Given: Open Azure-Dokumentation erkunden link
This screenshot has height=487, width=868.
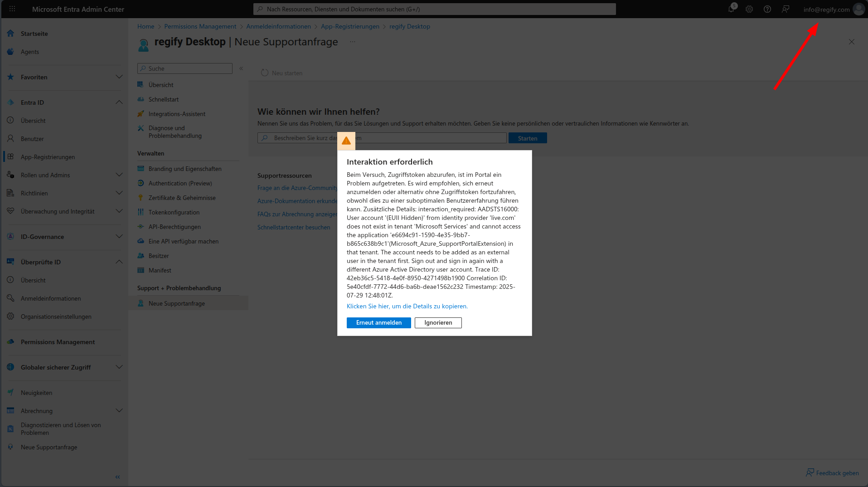Looking at the screenshot, I should (x=297, y=201).
